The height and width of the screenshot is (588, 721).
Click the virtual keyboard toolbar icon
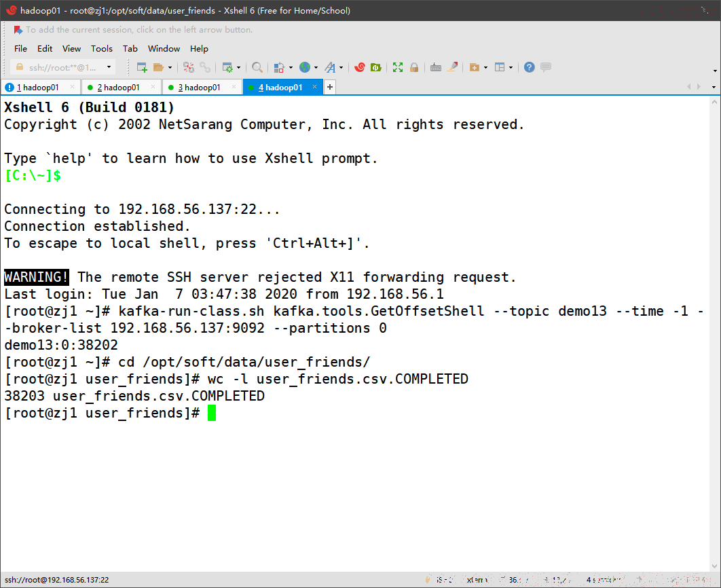(x=436, y=68)
